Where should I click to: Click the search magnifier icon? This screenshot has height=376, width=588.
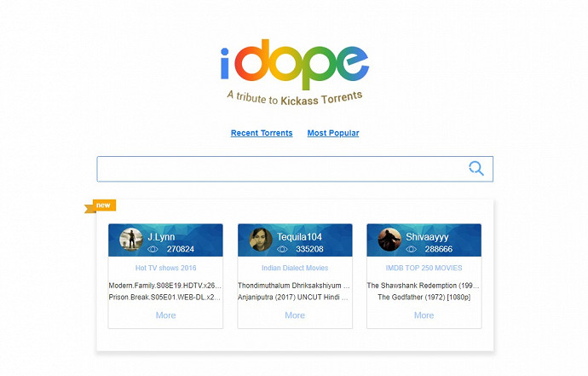(x=476, y=169)
